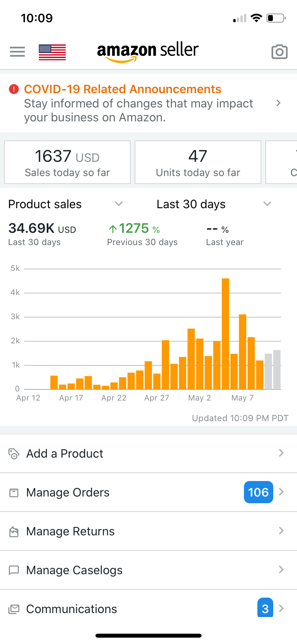Tap the Manage Caselogs chat icon
The height and width of the screenshot is (644, 297).
point(14,570)
